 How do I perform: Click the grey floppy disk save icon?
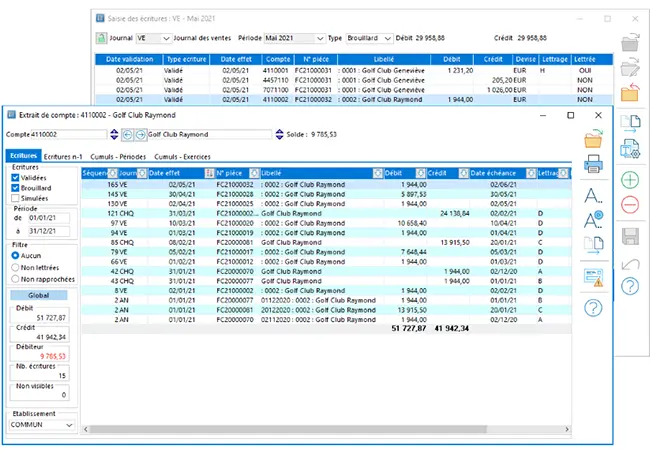[x=631, y=236]
